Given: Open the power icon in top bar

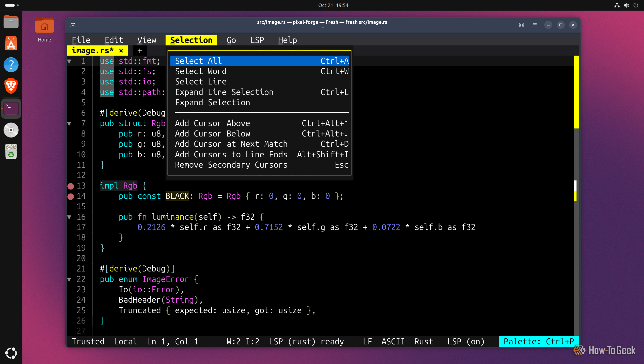Looking at the screenshot, I should (636, 5).
